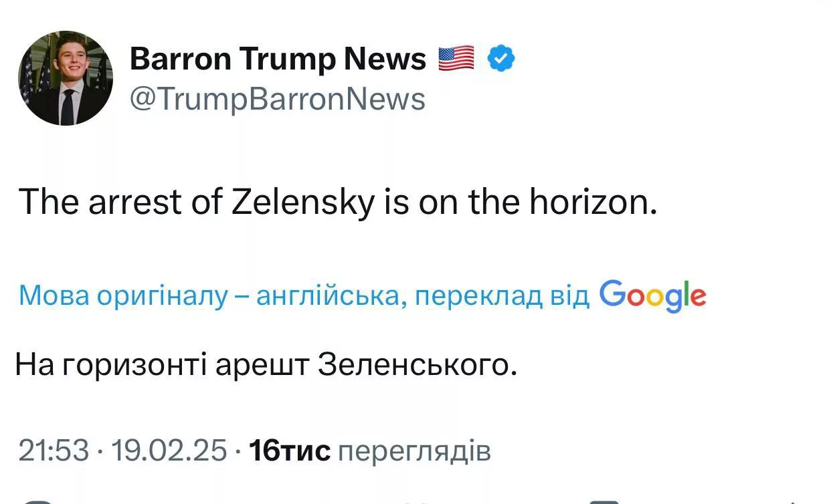The width and height of the screenshot is (831, 504).
Task: Click the 21:53 timestamp
Action: [54, 451]
